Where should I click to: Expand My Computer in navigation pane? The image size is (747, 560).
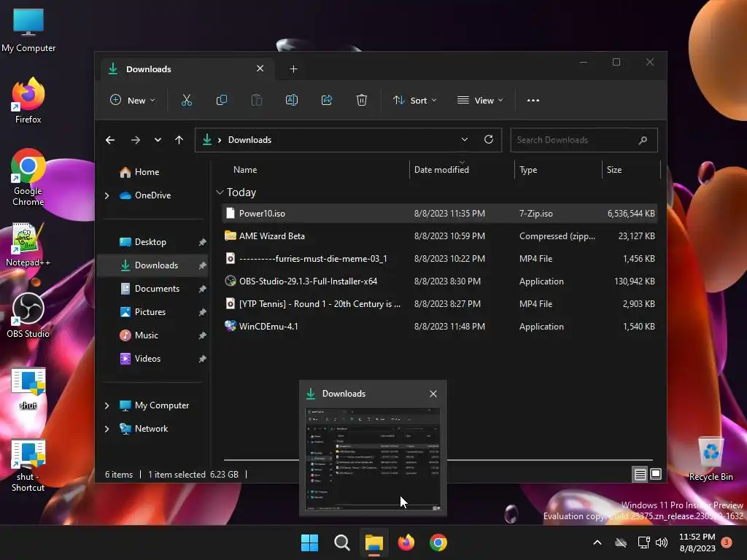click(x=107, y=405)
